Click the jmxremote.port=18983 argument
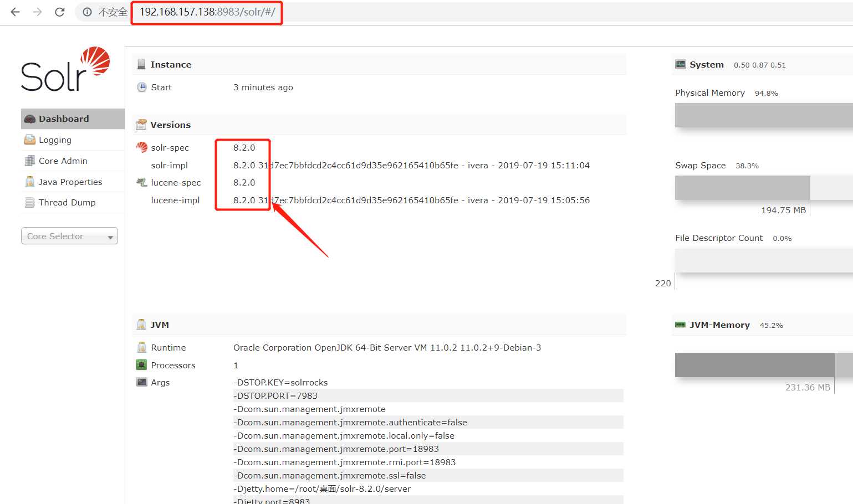 (x=336, y=449)
